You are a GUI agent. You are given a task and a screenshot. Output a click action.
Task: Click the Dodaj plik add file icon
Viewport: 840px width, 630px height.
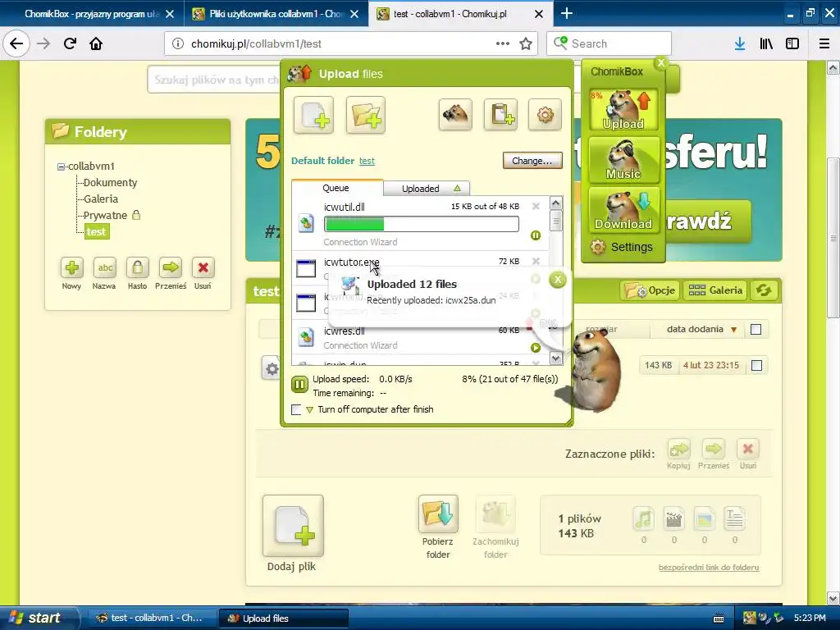(293, 526)
